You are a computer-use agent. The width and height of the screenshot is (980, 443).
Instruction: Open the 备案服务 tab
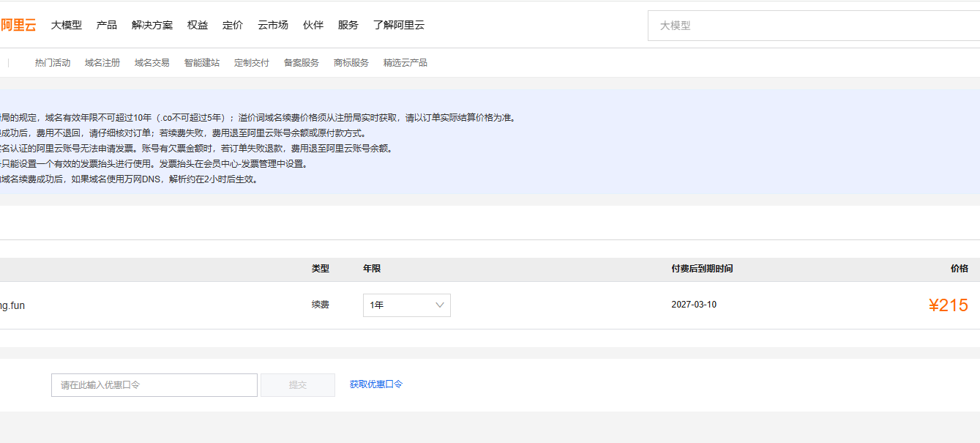(302, 63)
